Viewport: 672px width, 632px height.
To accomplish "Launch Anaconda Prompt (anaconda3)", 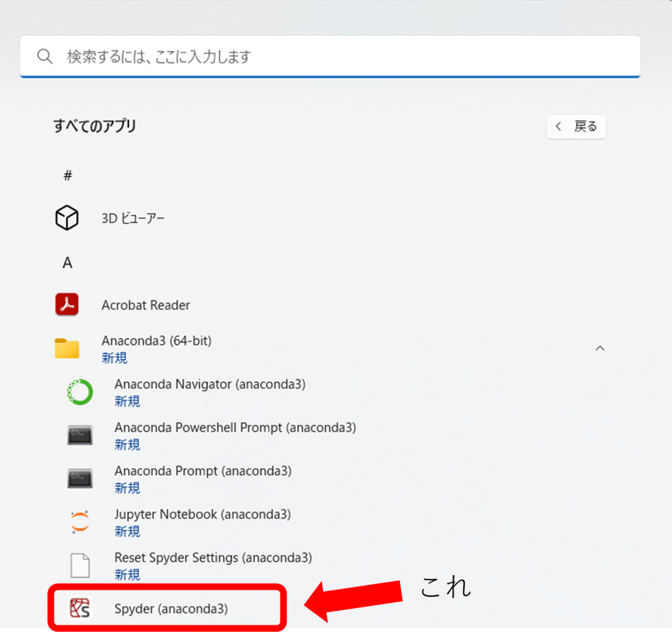I will click(203, 471).
